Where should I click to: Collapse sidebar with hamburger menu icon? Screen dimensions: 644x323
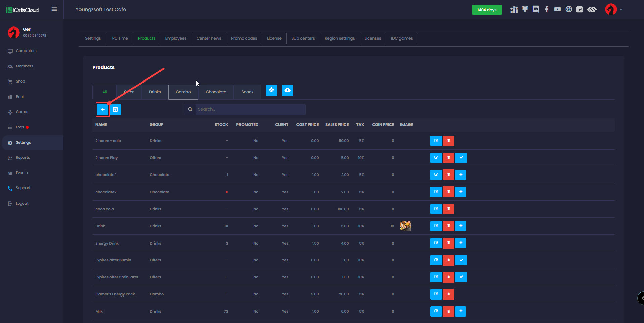[54, 9]
